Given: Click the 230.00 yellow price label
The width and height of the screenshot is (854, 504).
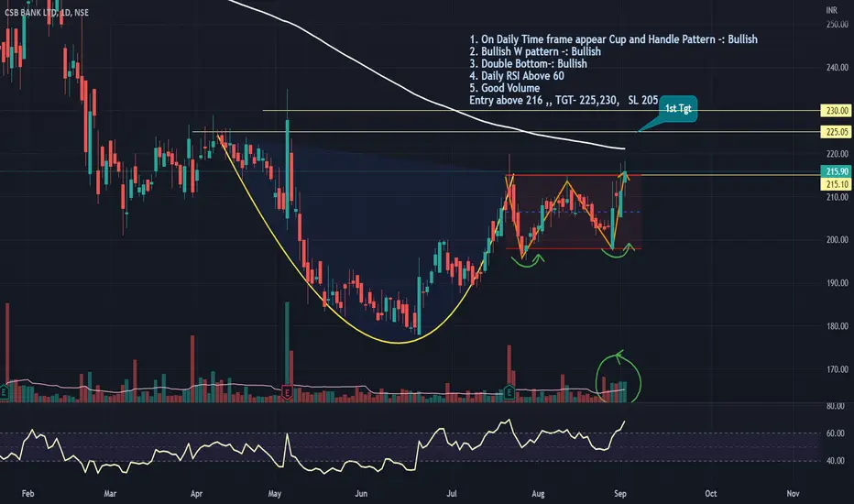Looking at the screenshot, I should pyautogui.click(x=836, y=111).
